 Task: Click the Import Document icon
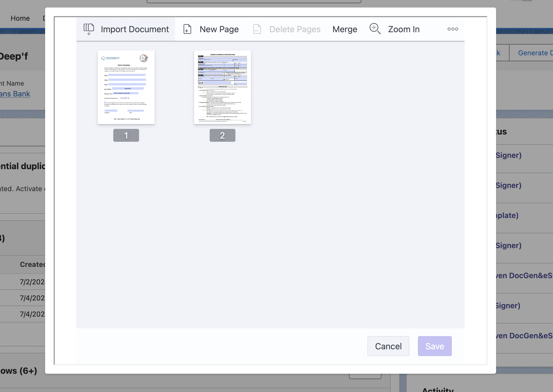point(89,29)
